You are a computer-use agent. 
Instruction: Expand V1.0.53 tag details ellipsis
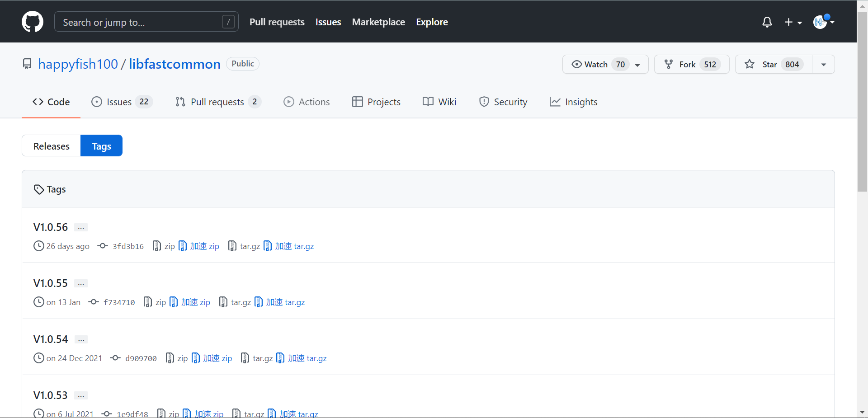pos(81,395)
